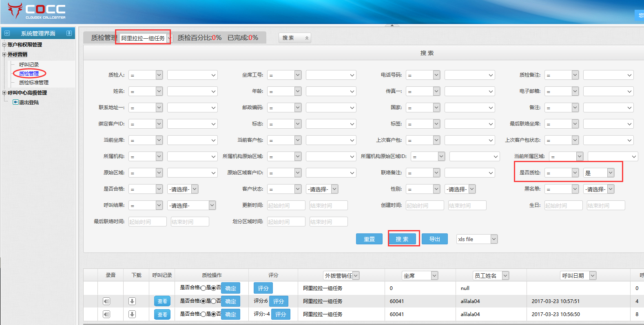Select 否 for 是否合格 in second row
Screen dimensions: 644x325
(213, 301)
